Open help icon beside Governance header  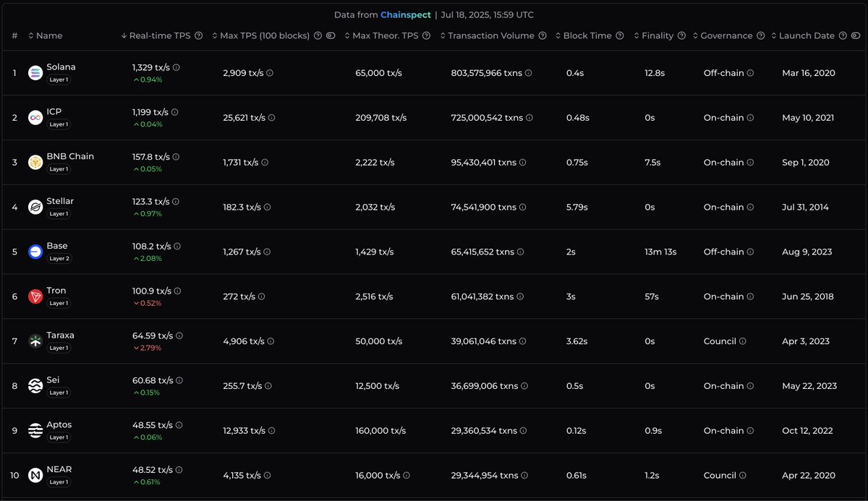click(x=760, y=35)
